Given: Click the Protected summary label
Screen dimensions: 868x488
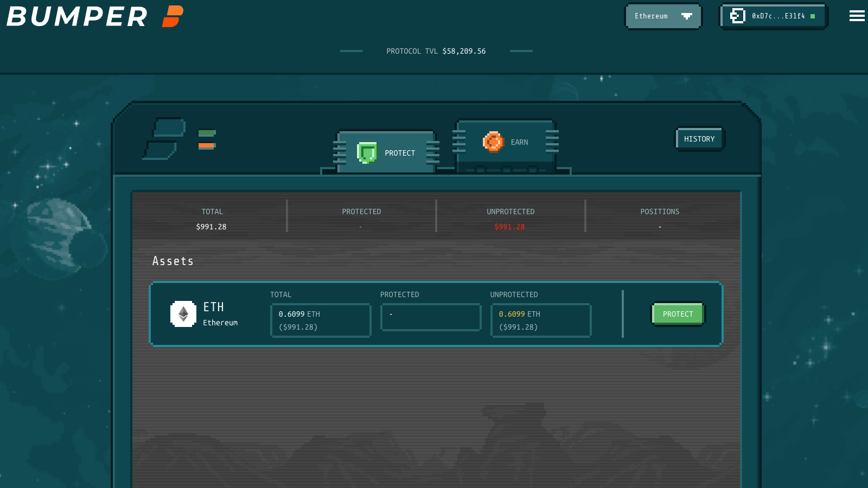Looking at the screenshot, I should pyautogui.click(x=361, y=211).
